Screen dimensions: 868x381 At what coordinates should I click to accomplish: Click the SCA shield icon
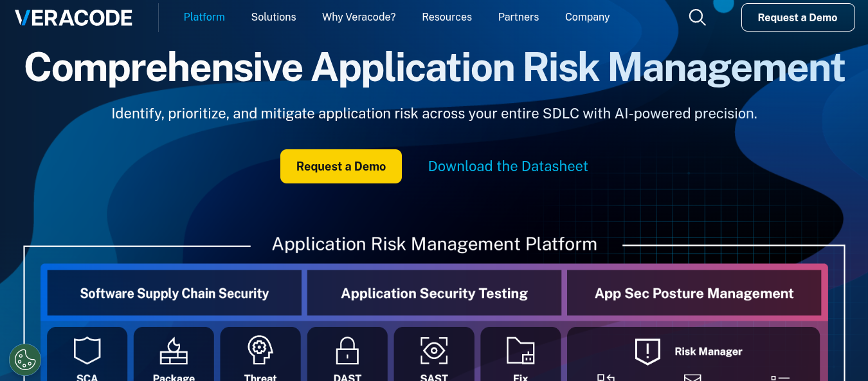(x=87, y=351)
